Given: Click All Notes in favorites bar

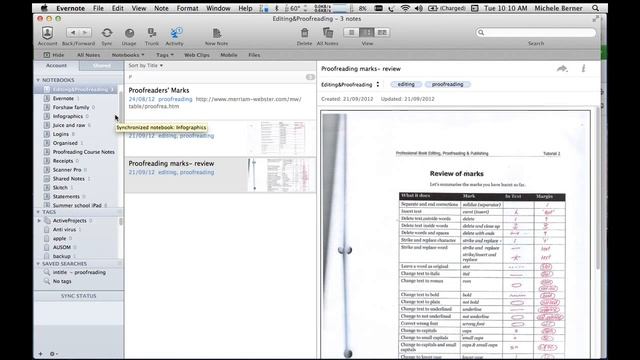Looking at the screenshot, I should tap(88, 55).
